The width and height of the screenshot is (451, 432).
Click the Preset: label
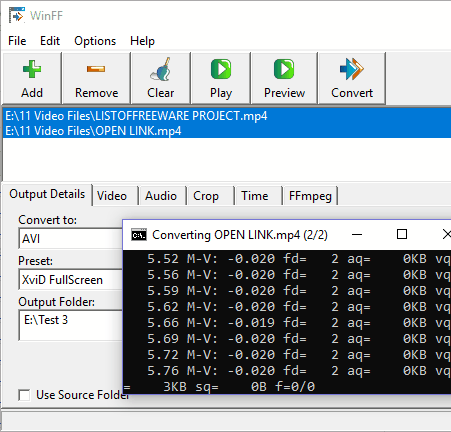[35, 261]
